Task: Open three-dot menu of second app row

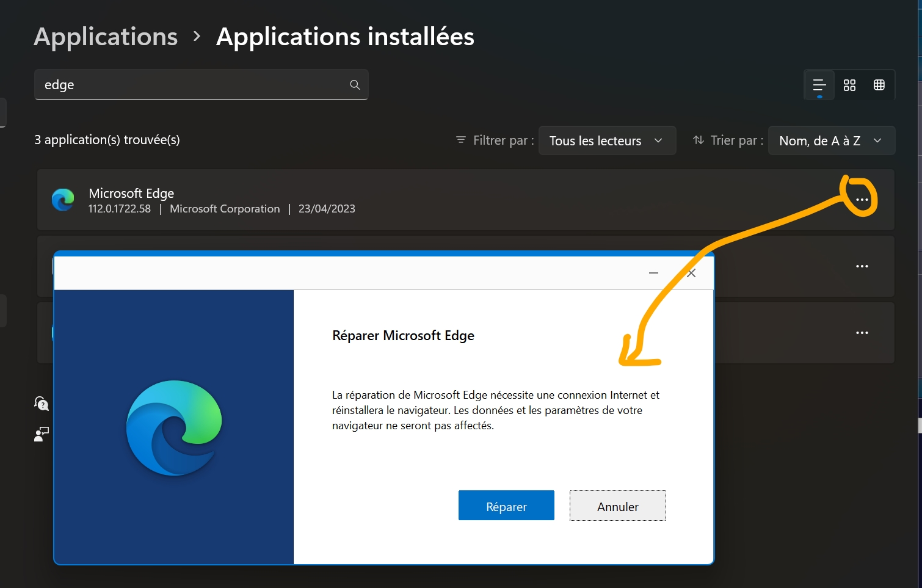Action: [862, 266]
